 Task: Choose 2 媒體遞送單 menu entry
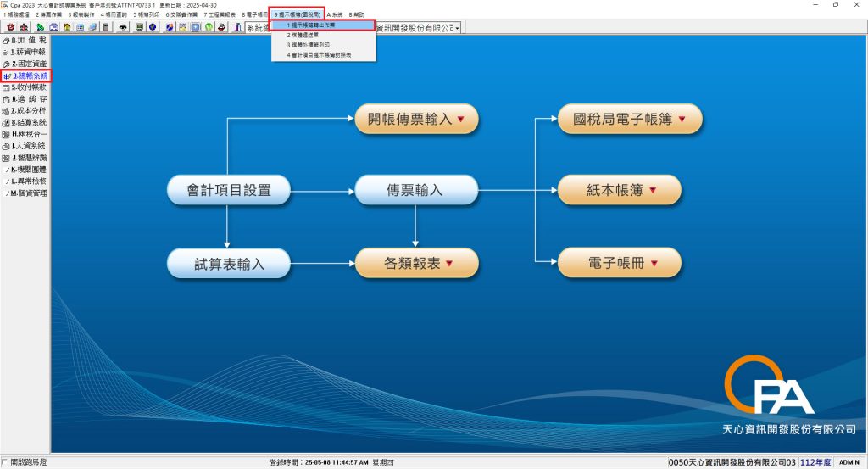(x=323, y=35)
